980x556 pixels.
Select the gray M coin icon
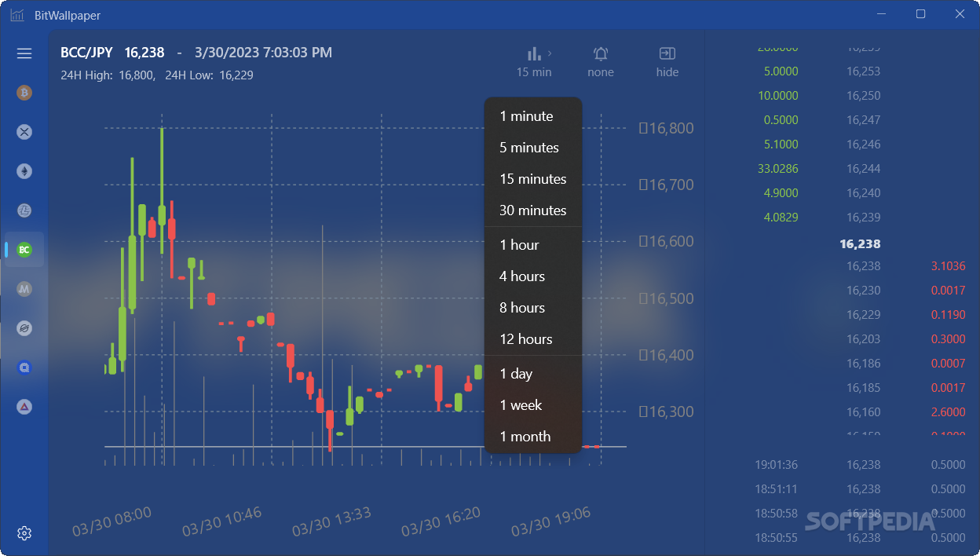(x=24, y=289)
